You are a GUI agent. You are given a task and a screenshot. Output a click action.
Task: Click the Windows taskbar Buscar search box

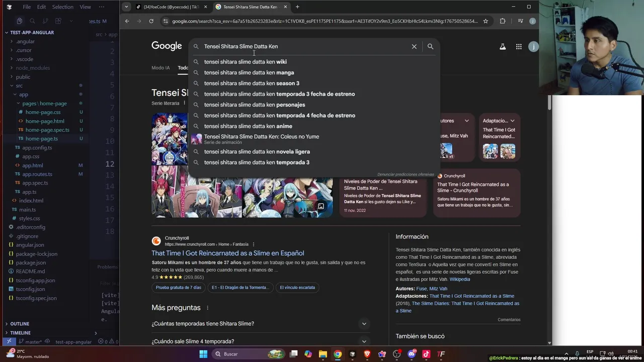(249, 354)
